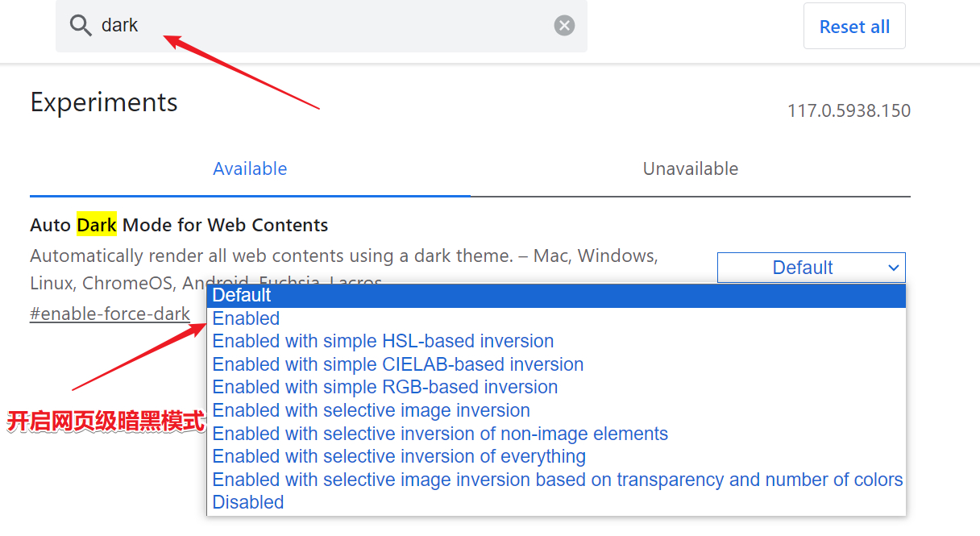Choose the Disabled option
This screenshot has height=536, width=980.
(x=556, y=502)
